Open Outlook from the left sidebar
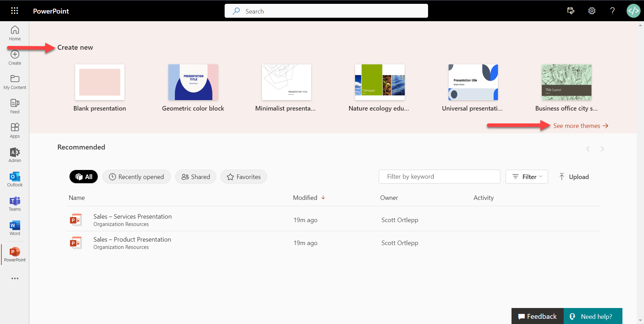The height and width of the screenshot is (324, 644). point(15,179)
